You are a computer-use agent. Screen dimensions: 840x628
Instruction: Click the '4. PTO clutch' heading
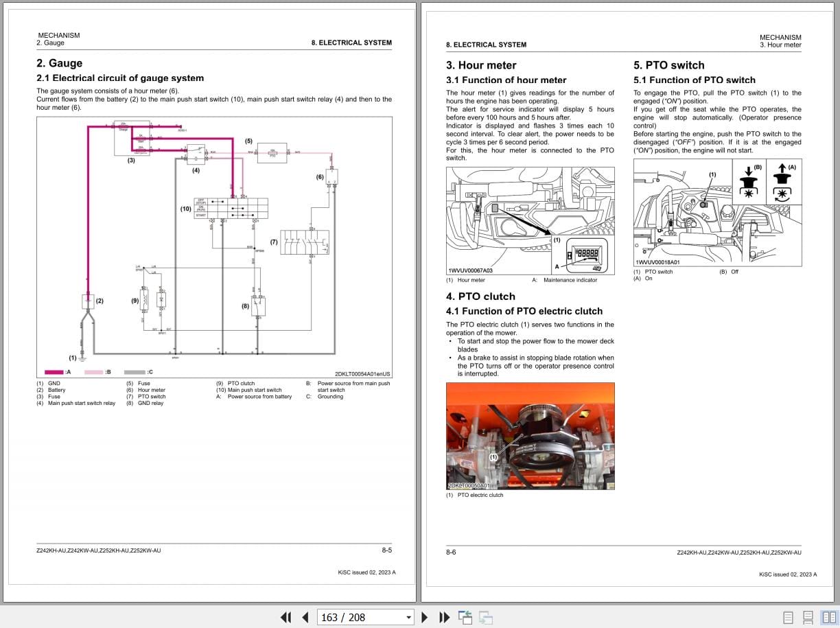(480, 296)
